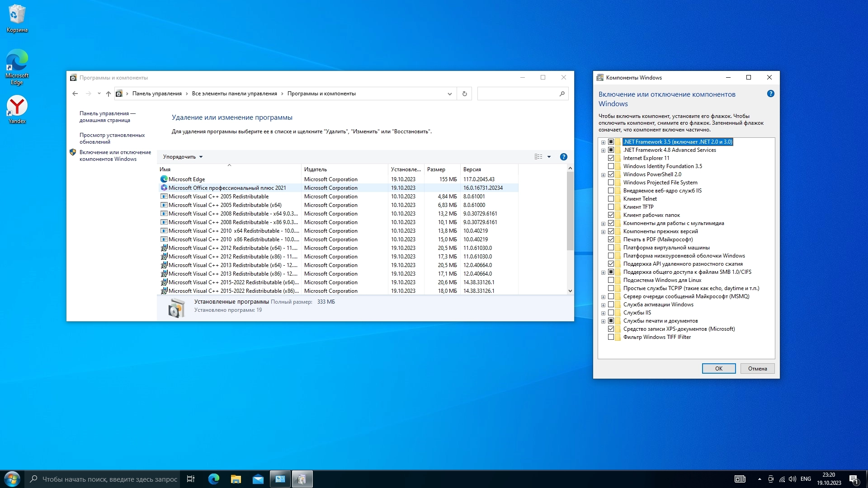Image resolution: width=868 pixels, height=488 pixels.
Task: Sort list by Издатель column header
Action: (x=316, y=169)
